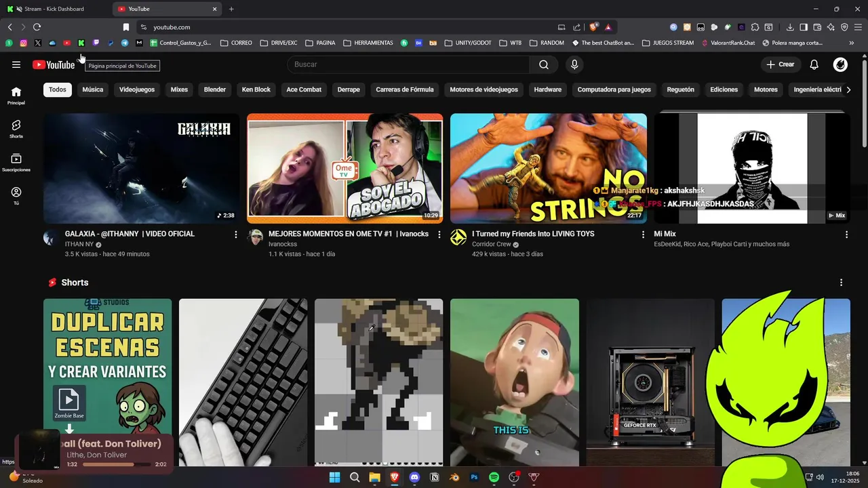The height and width of the screenshot is (488, 868).
Task: Select the Música filter chip
Action: point(93,89)
